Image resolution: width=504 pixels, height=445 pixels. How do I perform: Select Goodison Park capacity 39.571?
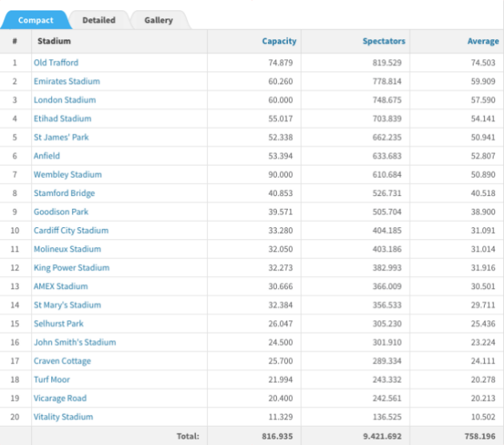281,212
